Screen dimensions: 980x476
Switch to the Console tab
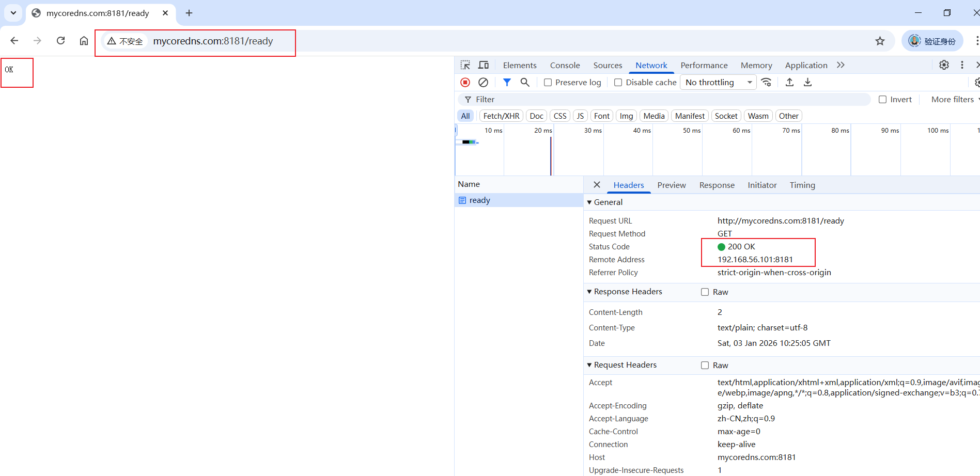pos(565,66)
